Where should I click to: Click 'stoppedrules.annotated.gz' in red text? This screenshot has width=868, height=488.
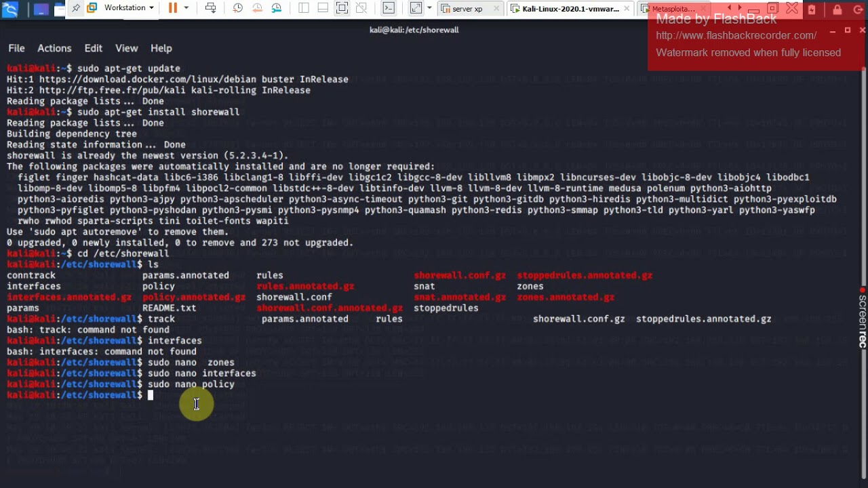[585, 275]
